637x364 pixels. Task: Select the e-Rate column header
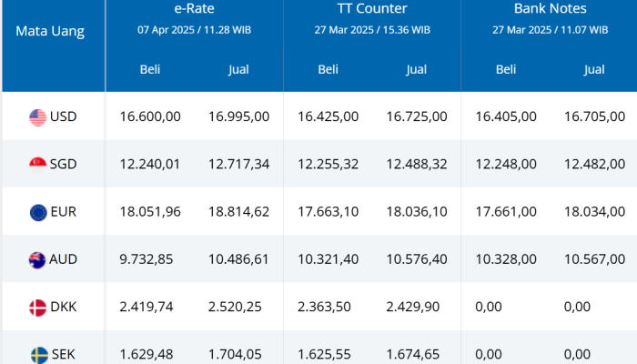pos(194,8)
